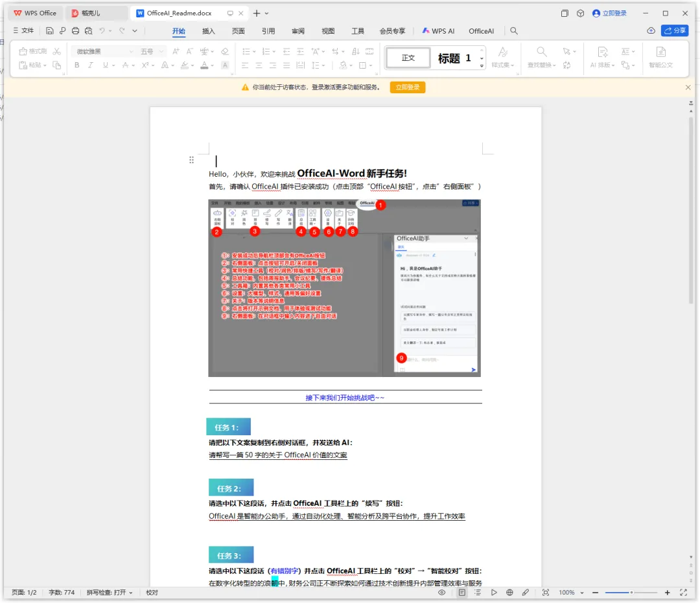Viewport: 700px width, 603px height.
Task: Click the Redo arrow icon
Action: 121,31
